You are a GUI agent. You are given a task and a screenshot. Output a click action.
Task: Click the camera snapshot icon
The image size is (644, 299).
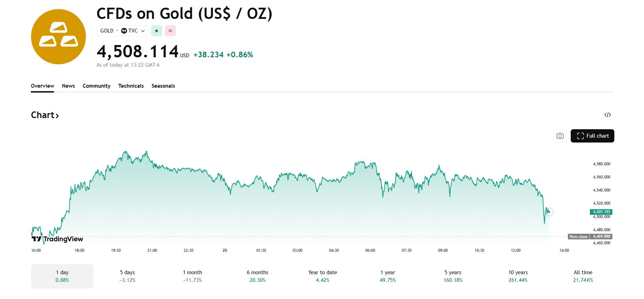(560, 136)
